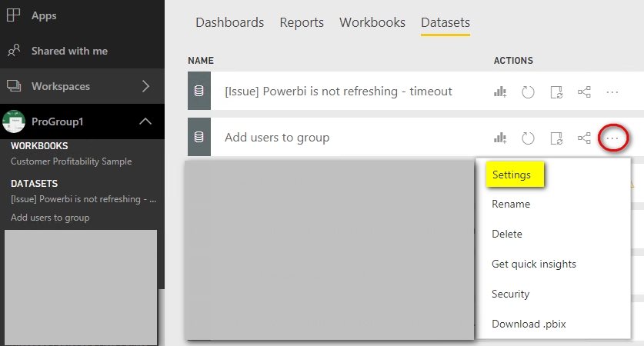Open Shared with me in sidebar
Image resolution: width=644 pixels, height=346 pixels.
pyautogui.click(x=69, y=51)
